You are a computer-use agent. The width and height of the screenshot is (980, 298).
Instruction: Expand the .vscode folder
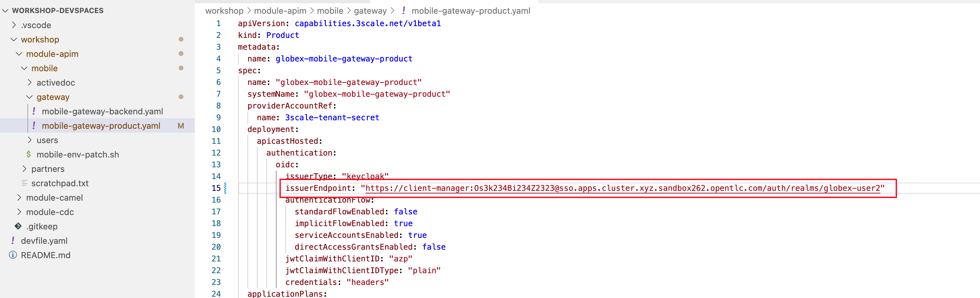click(14, 25)
